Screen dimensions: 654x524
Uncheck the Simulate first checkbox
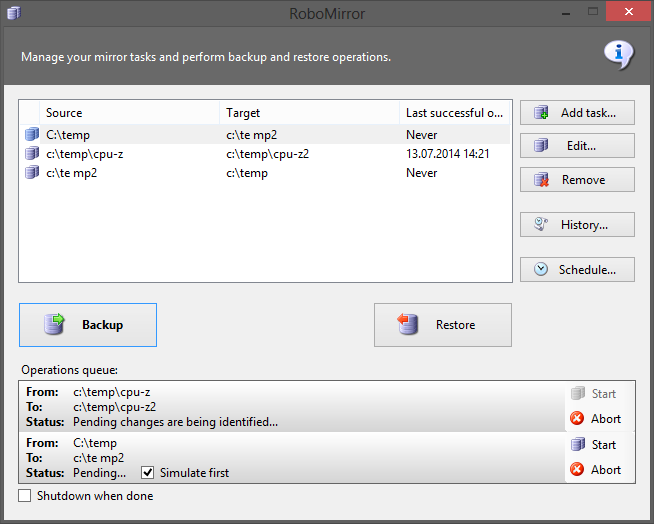[148, 473]
